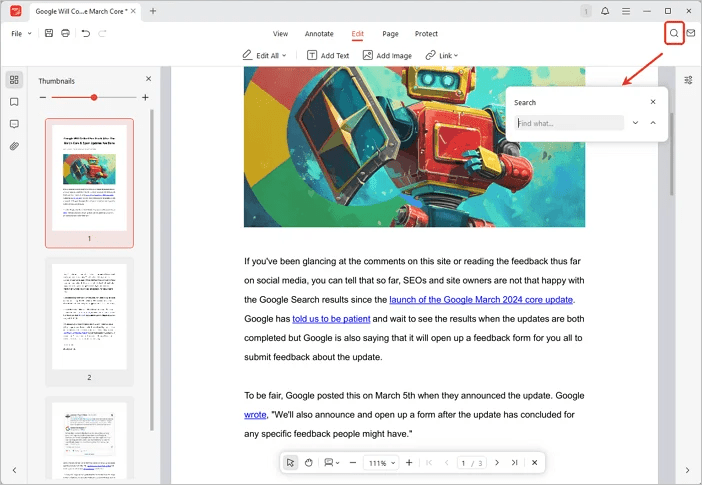This screenshot has width=702, height=485.
Task: Switch to the Annotate tab
Action: coord(319,34)
